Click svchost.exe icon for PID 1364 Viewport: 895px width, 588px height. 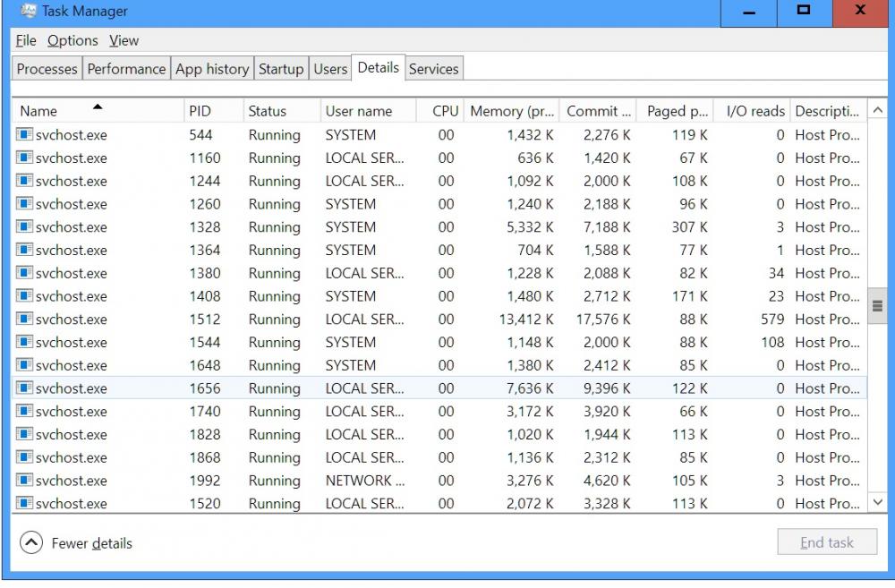[x=24, y=250]
